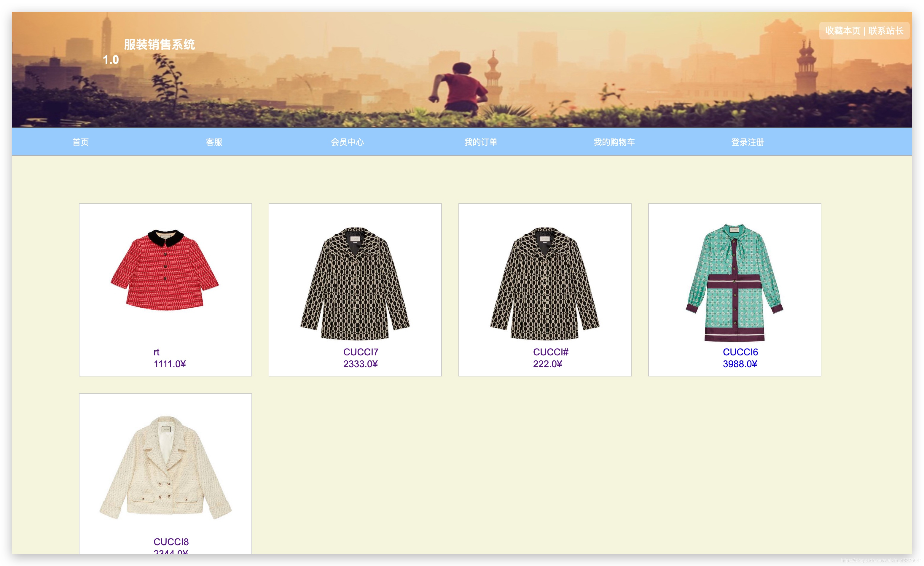Click the CUCCI7 product name link

(x=361, y=352)
